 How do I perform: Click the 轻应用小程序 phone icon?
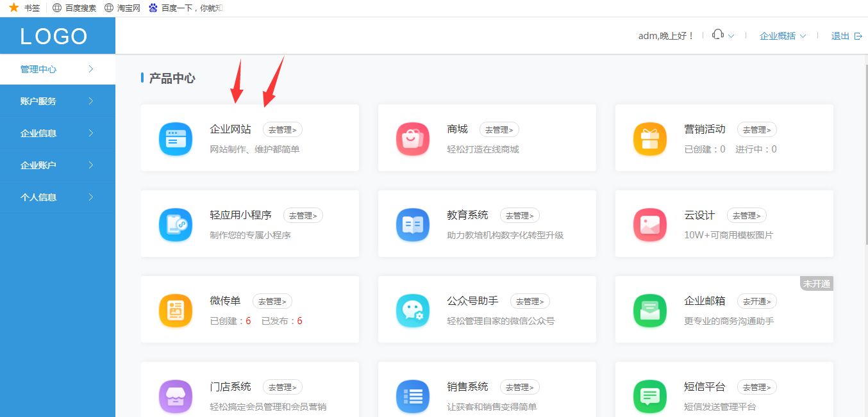point(176,225)
